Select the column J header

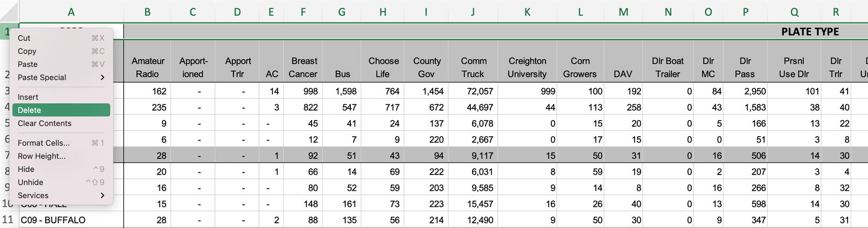coord(473,12)
